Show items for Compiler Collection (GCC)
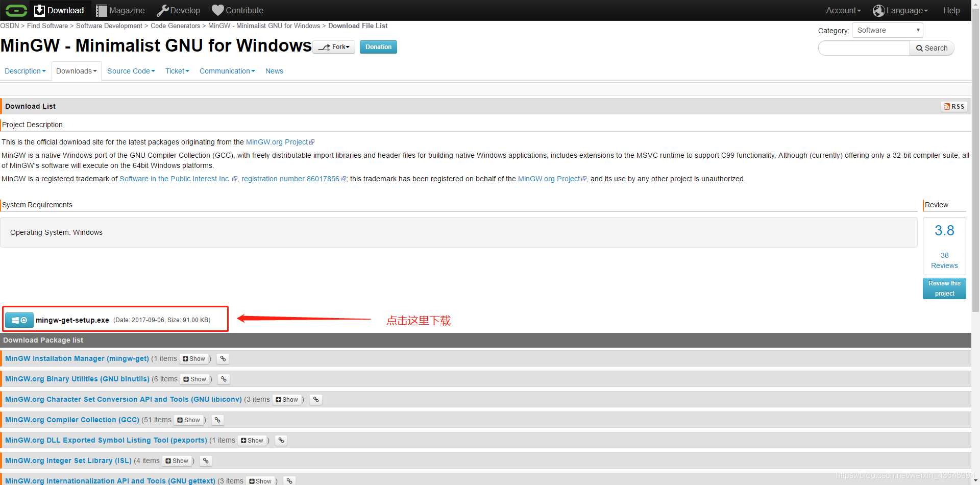The image size is (980, 485). coord(189,420)
